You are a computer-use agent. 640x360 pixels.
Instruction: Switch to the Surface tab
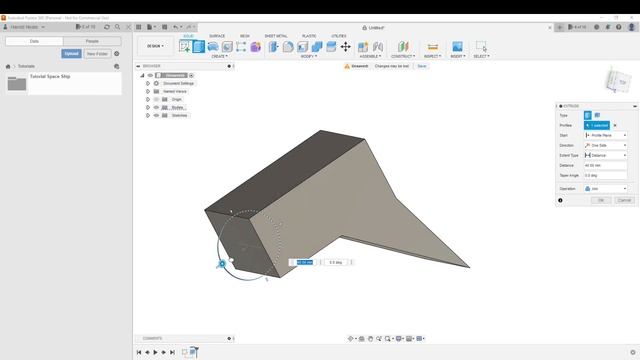pyautogui.click(x=217, y=36)
